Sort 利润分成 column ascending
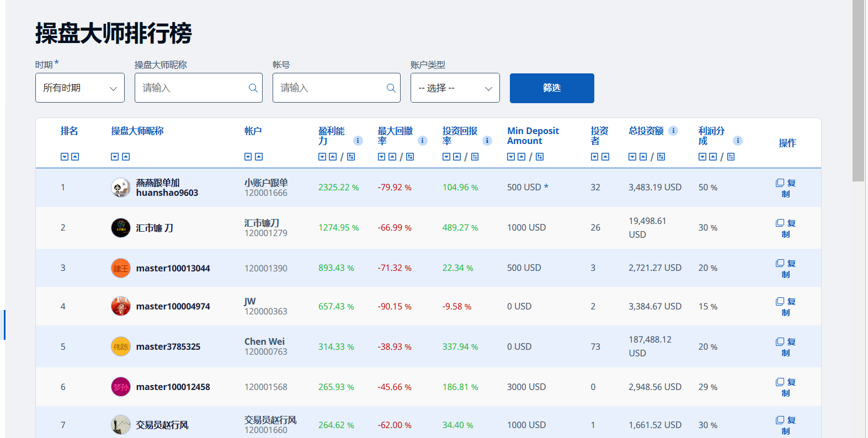 [x=713, y=157]
